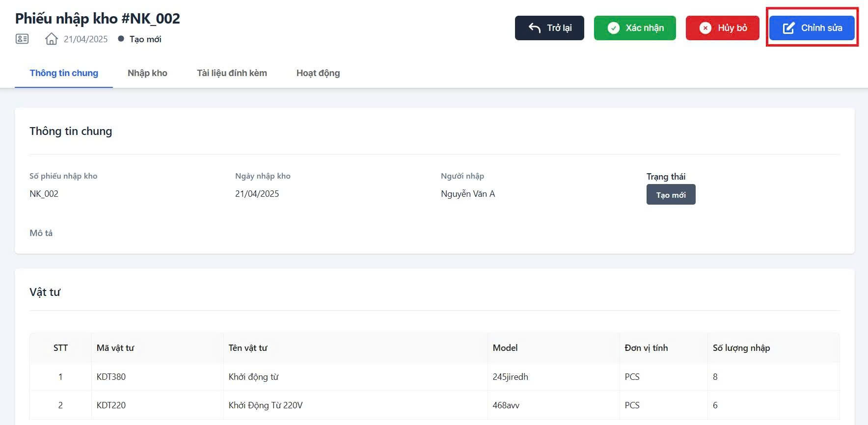Click the Đơn vị tính column header
The width and height of the screenshot is (868, 425).
646,348
